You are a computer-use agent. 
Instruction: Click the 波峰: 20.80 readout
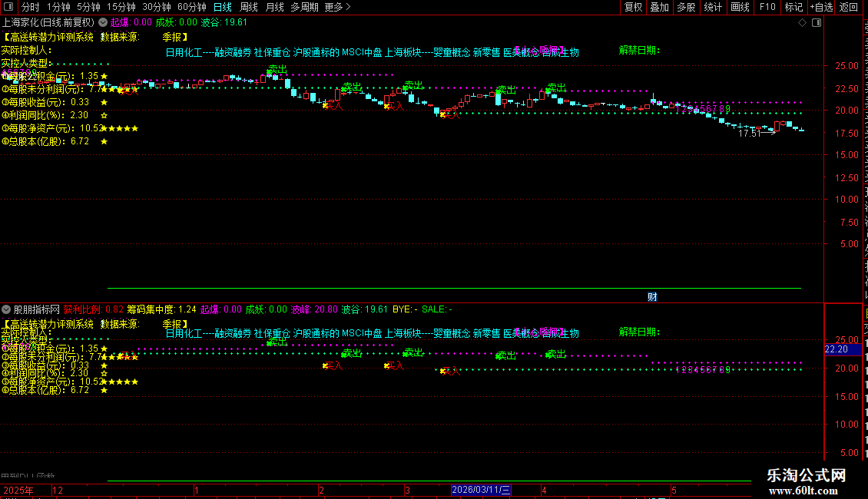[314, 310]
